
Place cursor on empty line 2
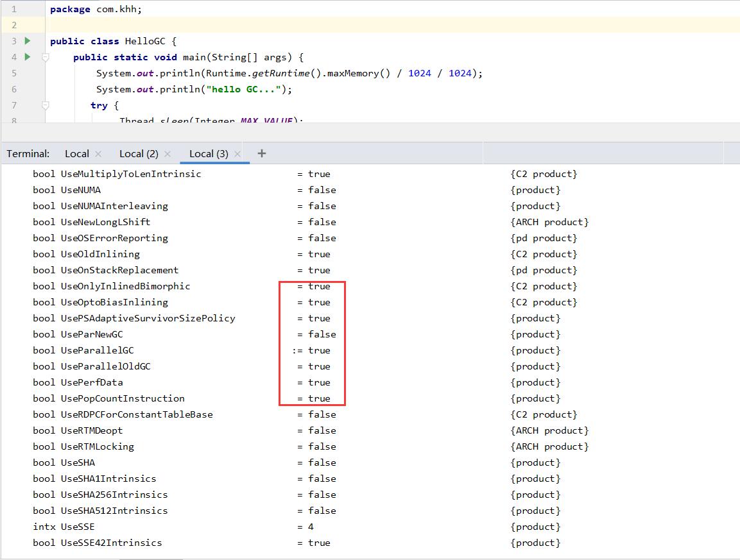click(x=257, y=25)
